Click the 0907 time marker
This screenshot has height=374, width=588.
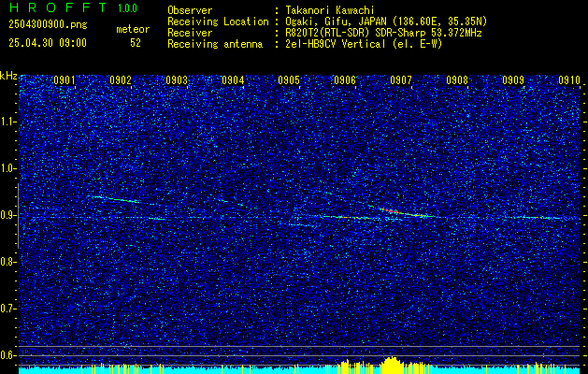(401, 80)
